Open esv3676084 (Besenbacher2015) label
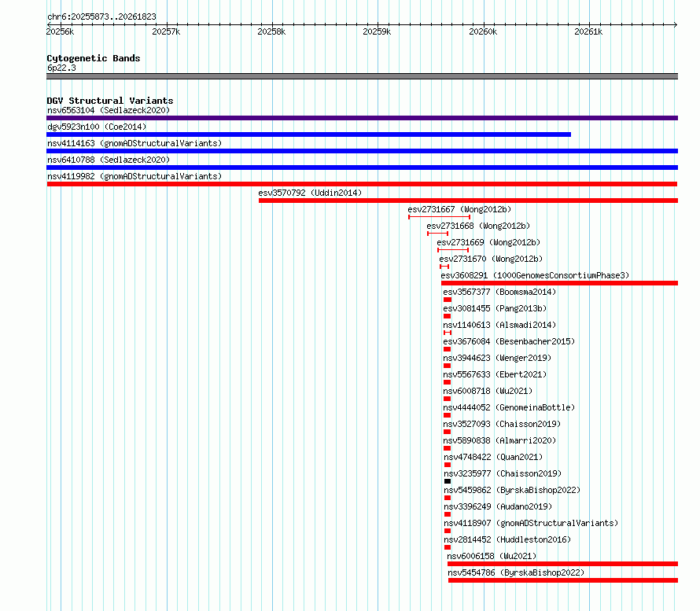This screenshot has width=700, height=611. coord(509,341)
